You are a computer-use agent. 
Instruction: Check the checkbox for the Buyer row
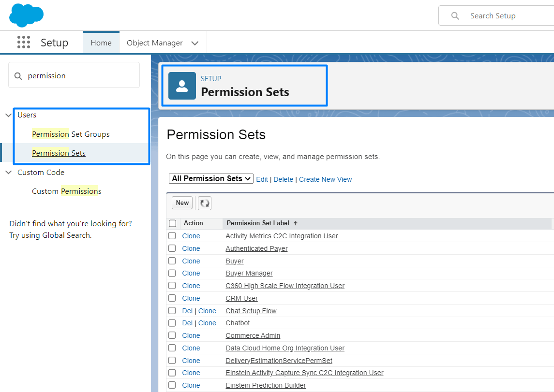point(173,261)
